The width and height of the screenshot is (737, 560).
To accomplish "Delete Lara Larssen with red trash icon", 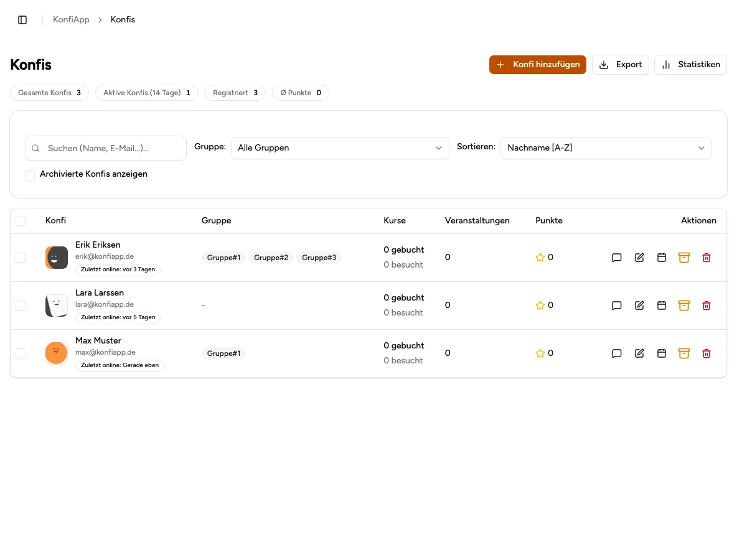I will (x=706, y=306).
